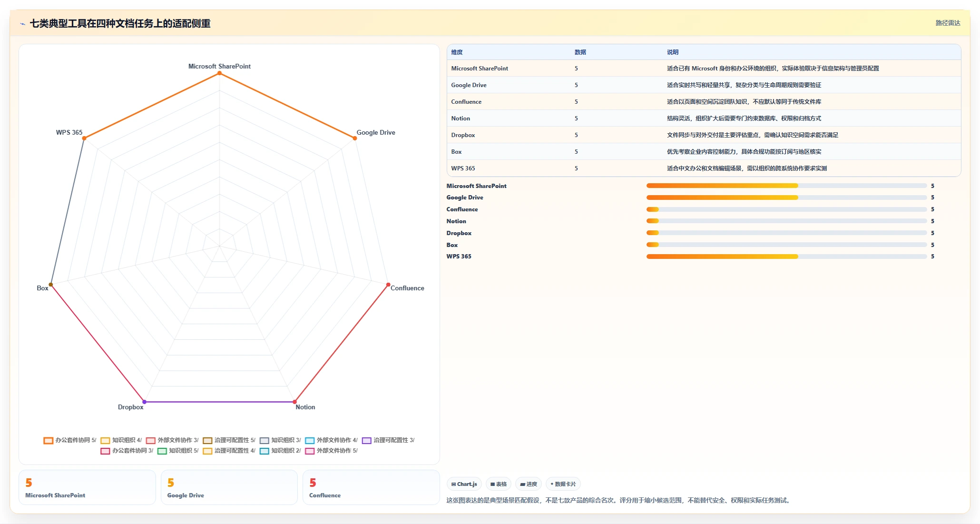Image resolution: width=980 pixels, height=524 pixels.
Task: Toggle legend entry 外部文件协作 3/
Action: click(x=172, y=440)
